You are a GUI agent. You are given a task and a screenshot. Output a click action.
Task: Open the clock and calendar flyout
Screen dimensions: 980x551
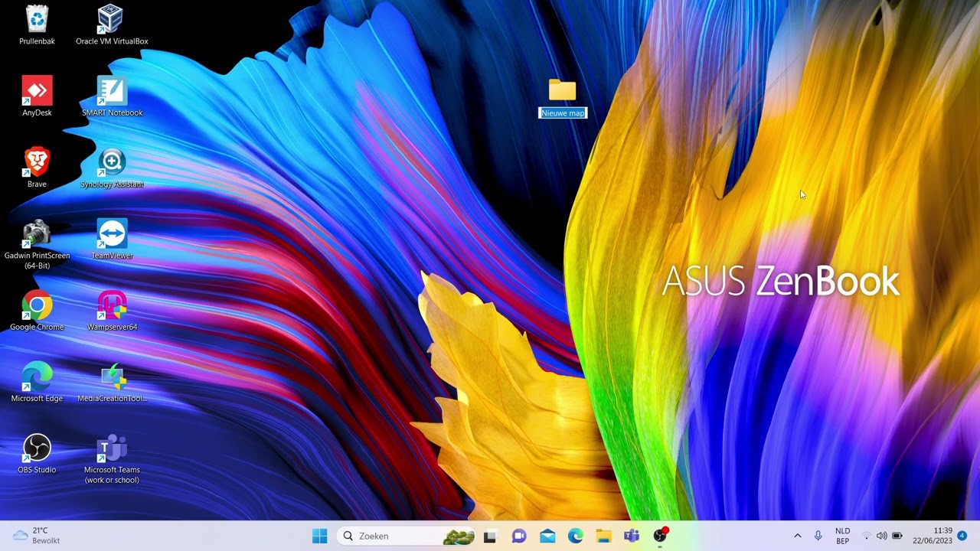click(x=933, y=536)
